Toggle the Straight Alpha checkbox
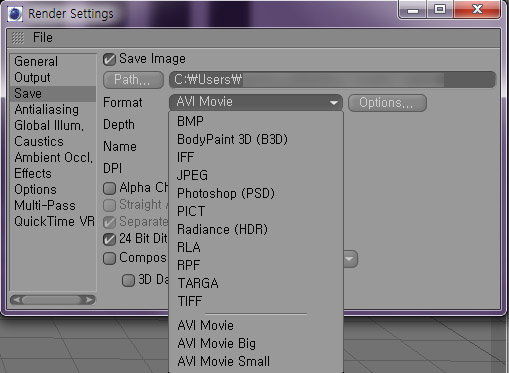Screen dimensions: 509x373 [109, 205]
